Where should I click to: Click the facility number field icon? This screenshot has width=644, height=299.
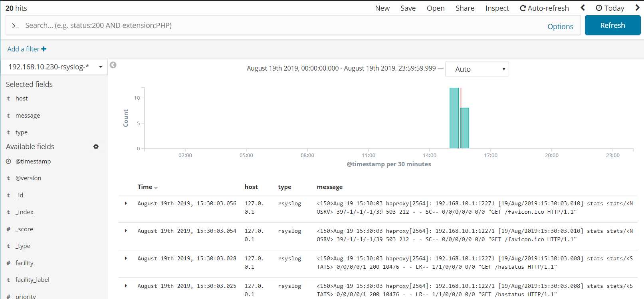click(x=8, y=263)
